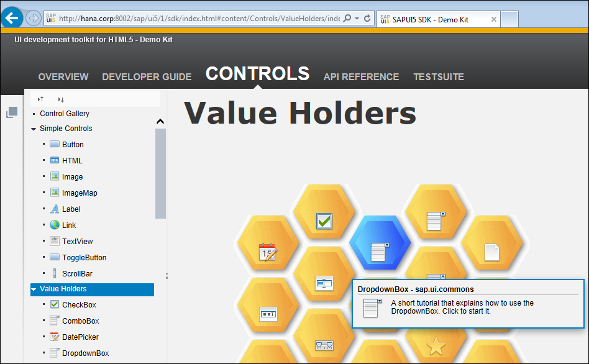Click the splitter grip beside the tree
Viewport: 589px width, 364px height.
(167, 276)
